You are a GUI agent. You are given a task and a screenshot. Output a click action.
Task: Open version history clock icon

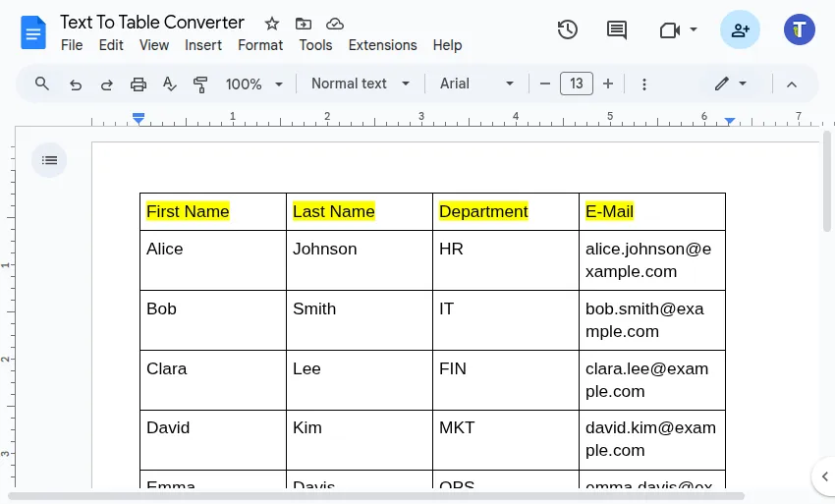567,29
